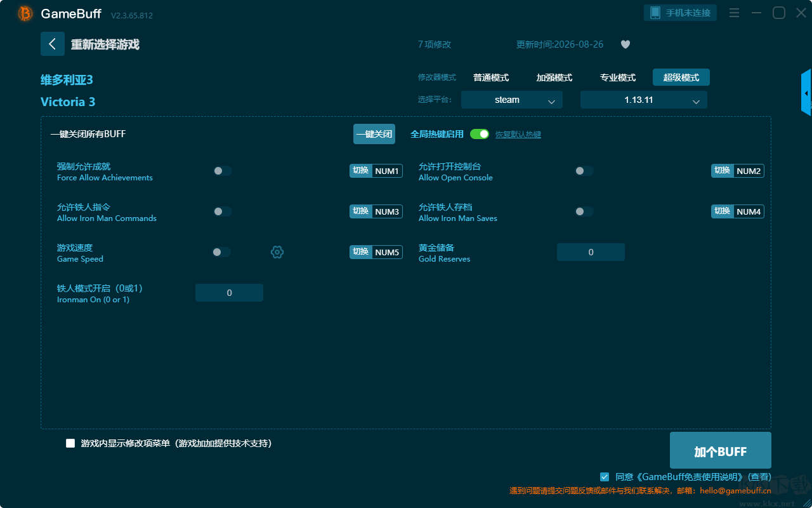Click the GameBuff logo icon
Image resolution: width=812 pixels, height=508 pixels.
point(25,13)
